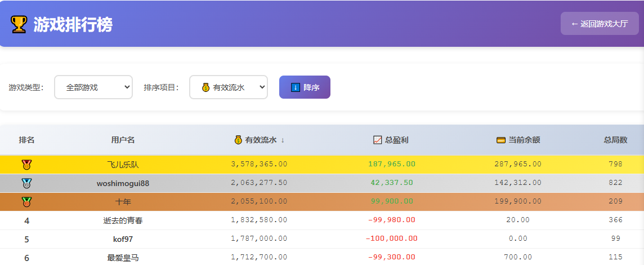Click the 用户名 column header
The image size is (644, 265).
click(x=123, y=140)
